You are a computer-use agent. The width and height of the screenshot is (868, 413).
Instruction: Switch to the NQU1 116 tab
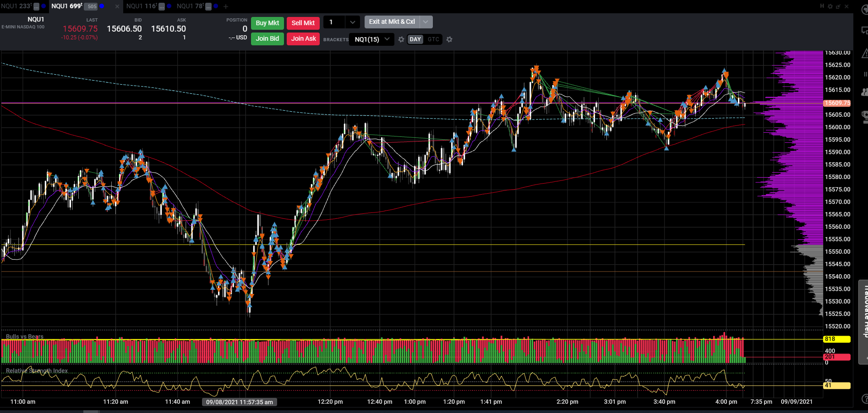click(x=142, y=6)
